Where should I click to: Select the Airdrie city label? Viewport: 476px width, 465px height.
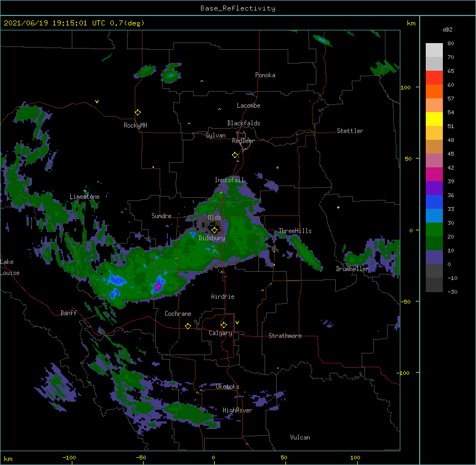pyautogui.click(x=223, y=297)
